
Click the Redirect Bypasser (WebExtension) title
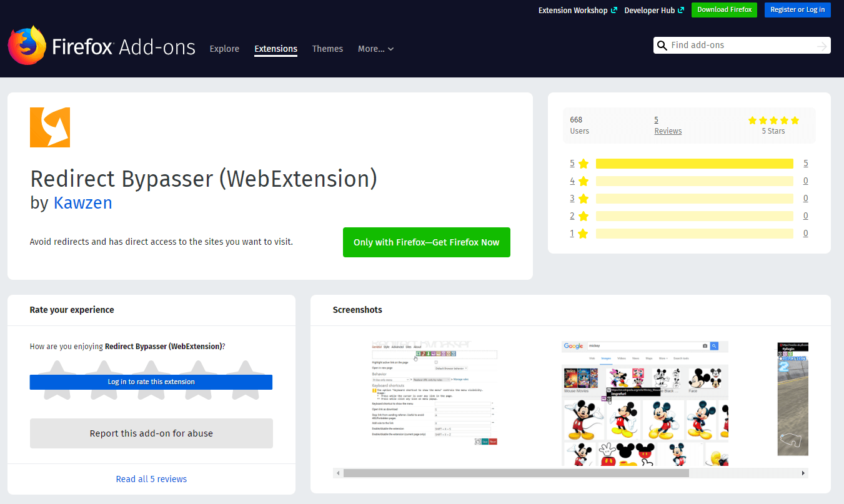click(204, 179)
